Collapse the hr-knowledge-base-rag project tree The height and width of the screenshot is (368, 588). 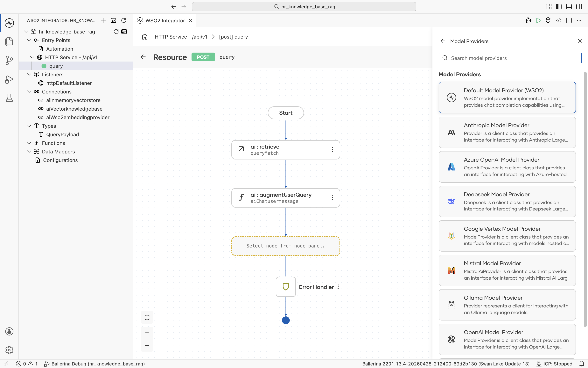pyautogui.click(x=26, y=32)
